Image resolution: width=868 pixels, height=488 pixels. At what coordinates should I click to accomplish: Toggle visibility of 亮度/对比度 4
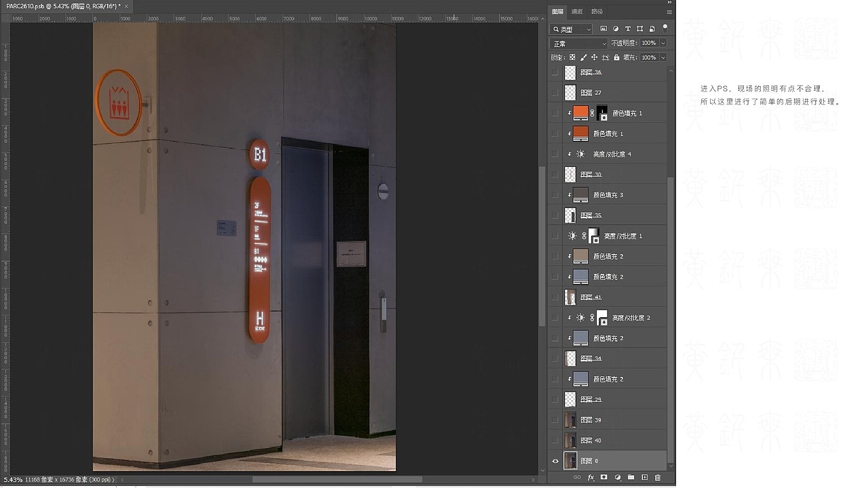(555, 154)
